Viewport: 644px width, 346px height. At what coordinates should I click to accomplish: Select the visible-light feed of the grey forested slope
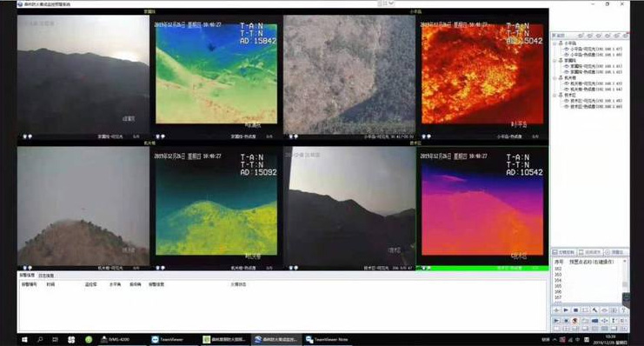(x=349, y=75)
